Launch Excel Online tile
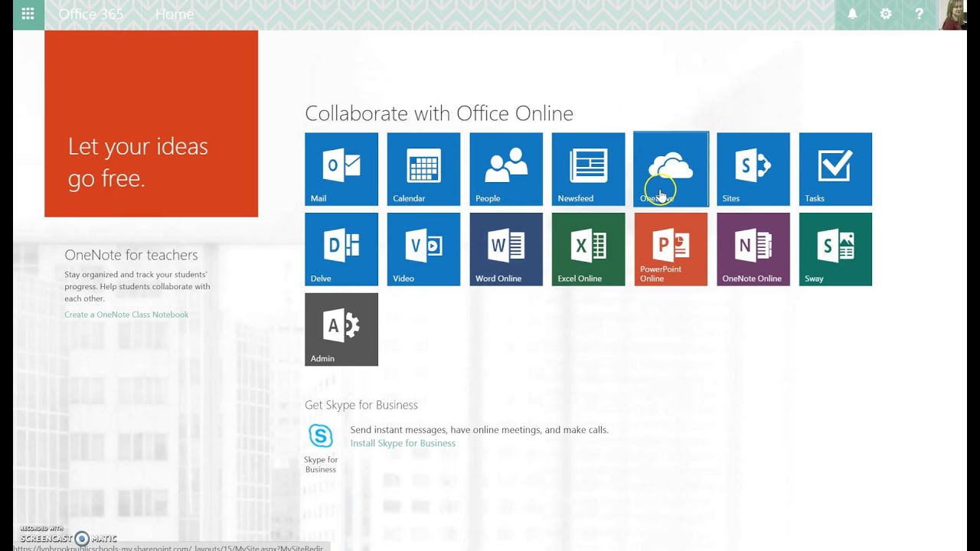980x551 pixels. (x=588, y=249)
